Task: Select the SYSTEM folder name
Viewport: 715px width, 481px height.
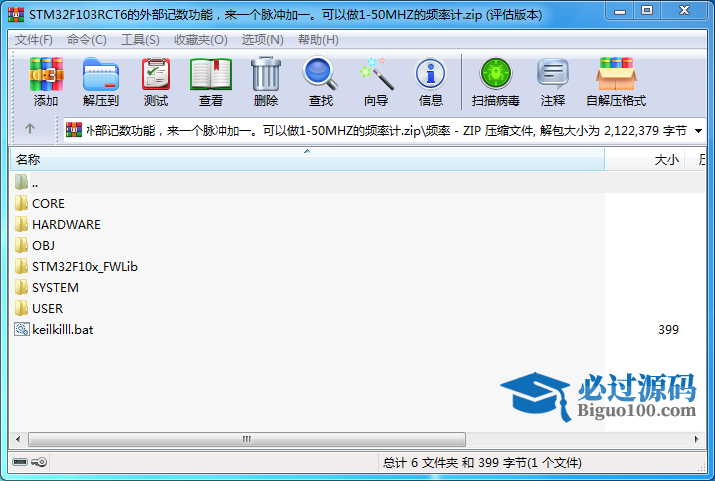Action: coord(55,288)
